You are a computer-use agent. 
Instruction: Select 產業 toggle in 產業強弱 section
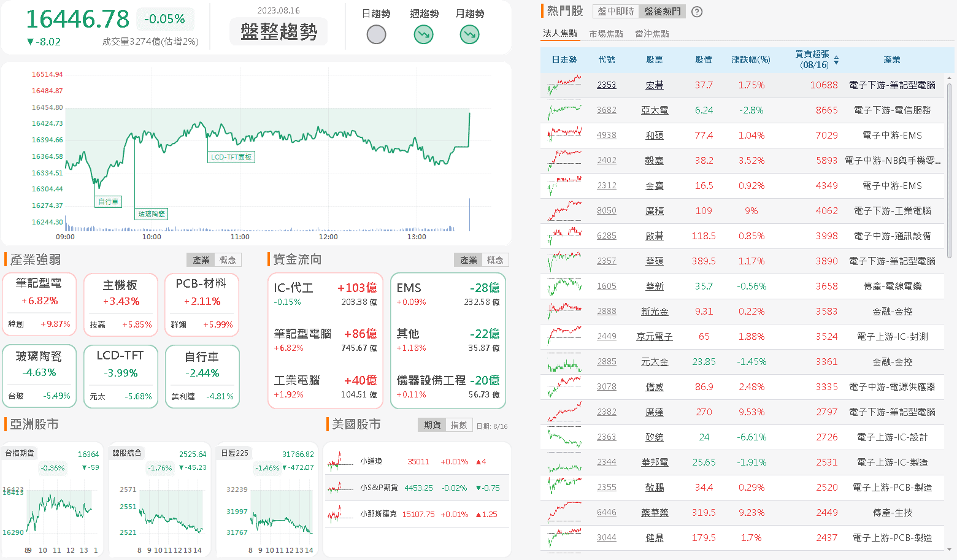coord(201,260)
